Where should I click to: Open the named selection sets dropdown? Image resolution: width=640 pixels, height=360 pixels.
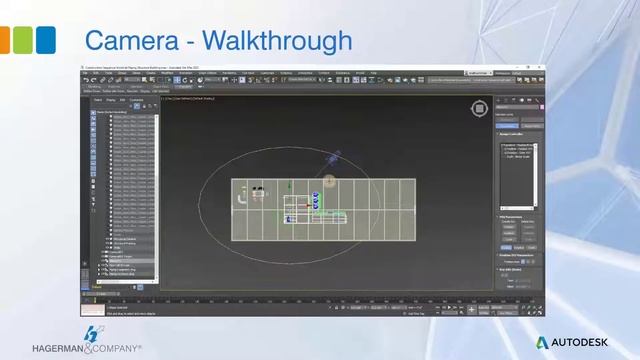pyautogui.click(x=302, y=80)
